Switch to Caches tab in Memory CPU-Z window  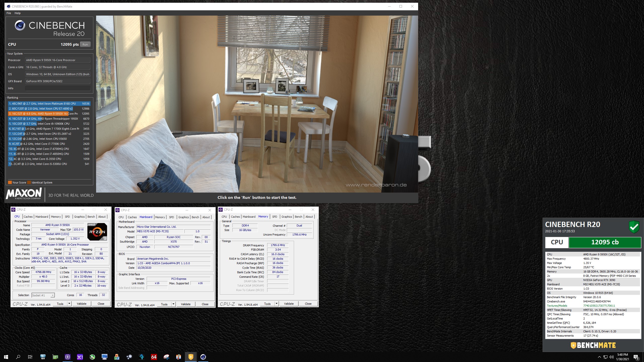(x=235, y=217)
